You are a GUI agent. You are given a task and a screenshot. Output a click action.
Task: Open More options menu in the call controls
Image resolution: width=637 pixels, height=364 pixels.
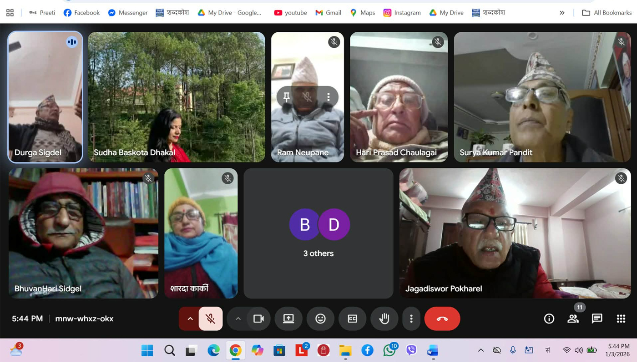tap(411, 319)
